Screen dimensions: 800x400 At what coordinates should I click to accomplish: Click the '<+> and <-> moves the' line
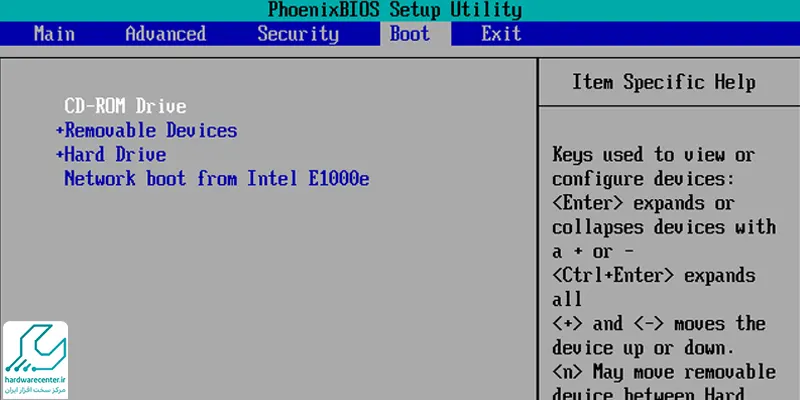point(659,324)
